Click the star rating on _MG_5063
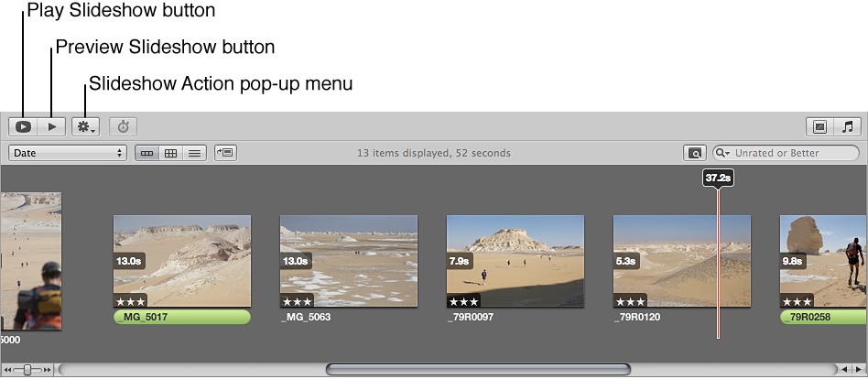This screenshot has height=379, width=868. click(x=297, y=301)
